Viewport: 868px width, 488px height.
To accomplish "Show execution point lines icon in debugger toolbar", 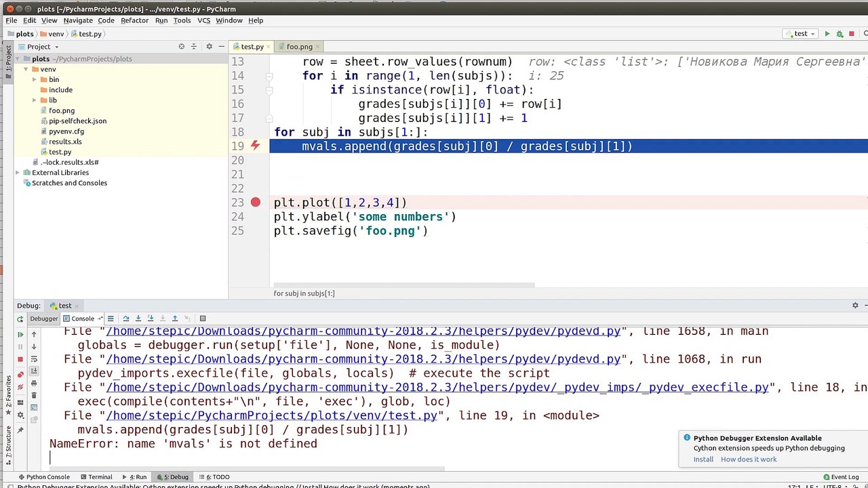I will (111, 319).
